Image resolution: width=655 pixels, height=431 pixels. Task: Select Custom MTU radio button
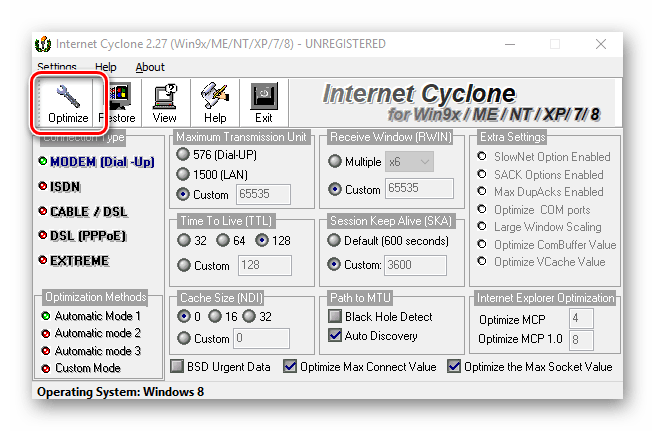tap(183, 194)
